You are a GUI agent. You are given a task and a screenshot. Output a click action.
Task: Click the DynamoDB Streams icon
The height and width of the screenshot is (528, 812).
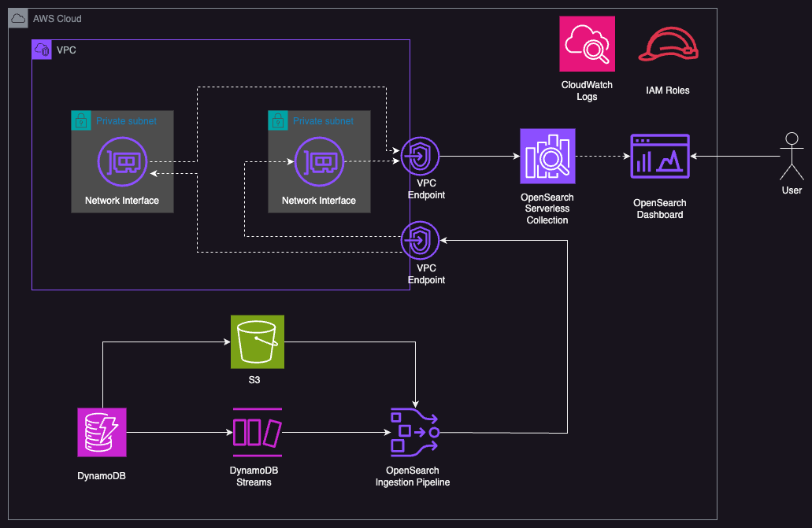tap(257, 432)
